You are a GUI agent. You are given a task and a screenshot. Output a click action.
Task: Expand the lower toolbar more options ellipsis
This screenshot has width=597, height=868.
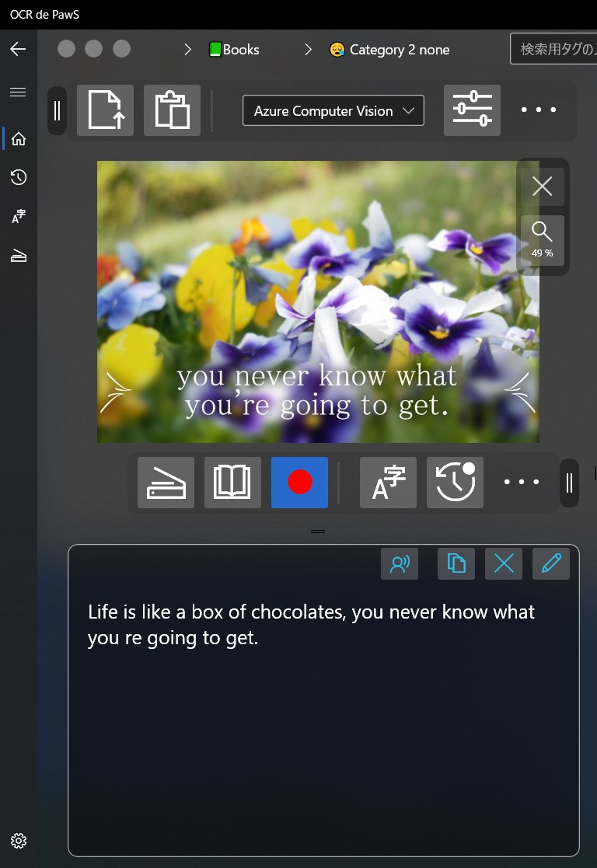(522, 483)
